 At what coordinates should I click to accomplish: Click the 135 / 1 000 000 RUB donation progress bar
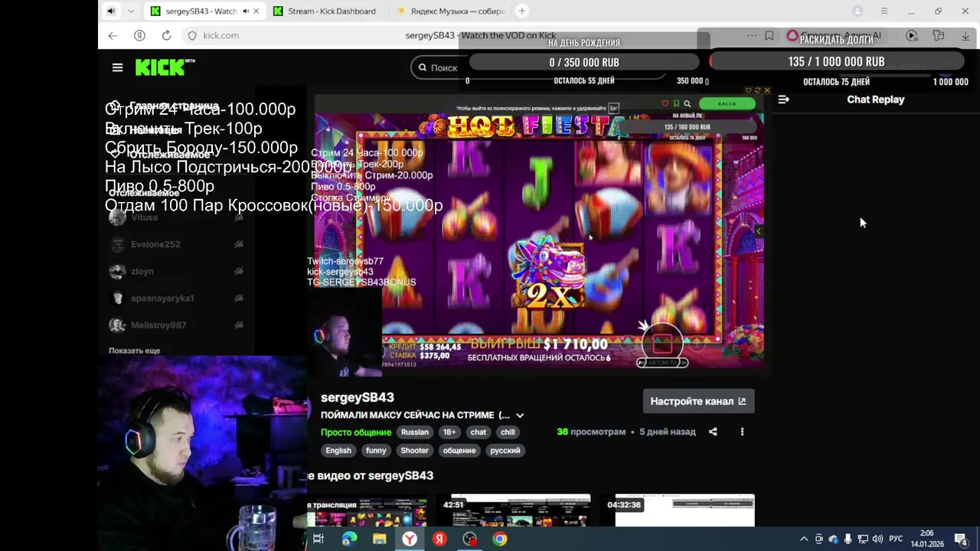[x=836, y=61]
